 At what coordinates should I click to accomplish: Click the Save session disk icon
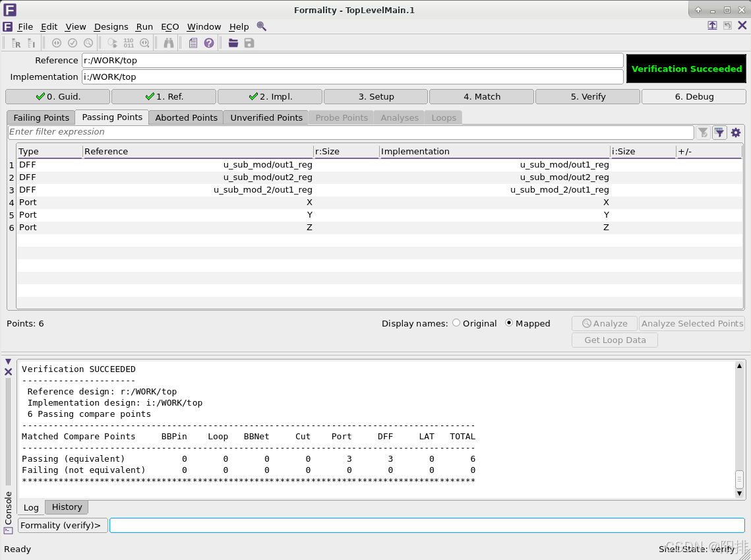[x=249, y=43]
